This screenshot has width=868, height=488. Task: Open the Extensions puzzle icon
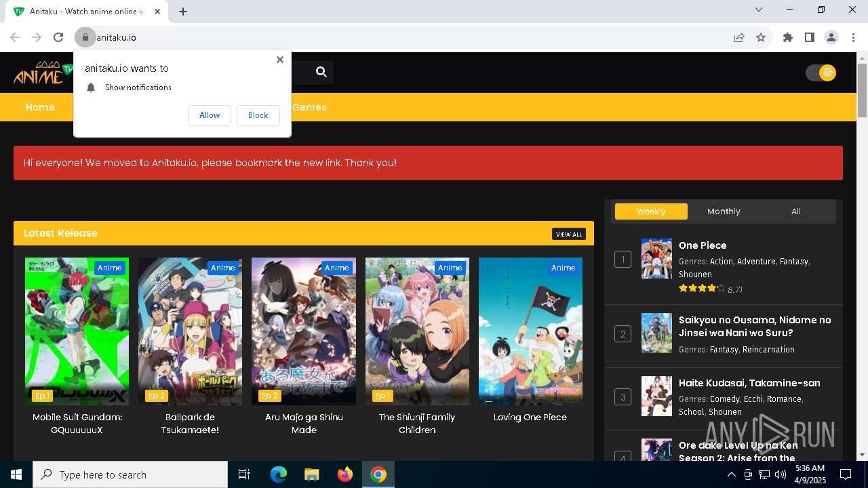(x=788, y=37)
